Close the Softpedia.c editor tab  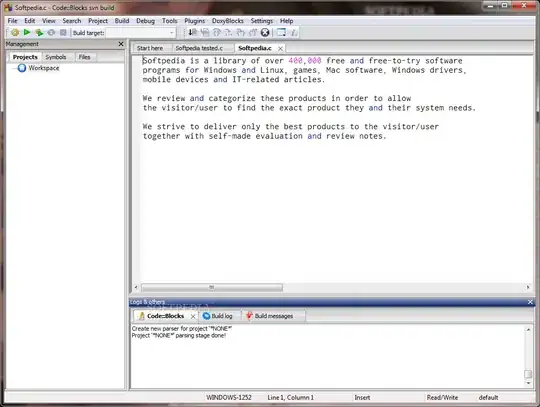280,49
